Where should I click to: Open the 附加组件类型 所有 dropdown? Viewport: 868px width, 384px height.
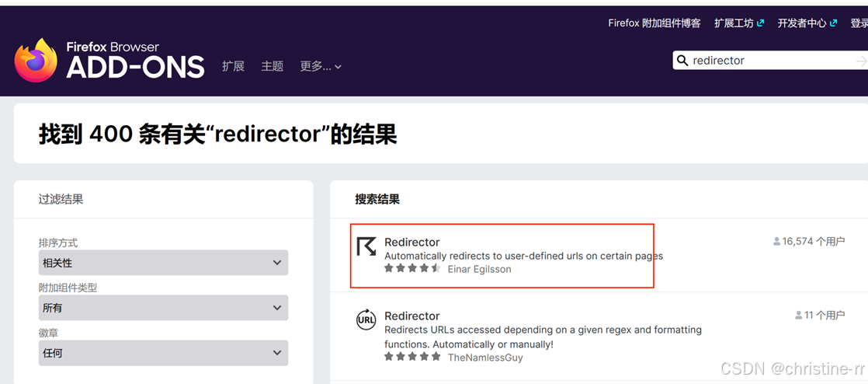[163, 308]
